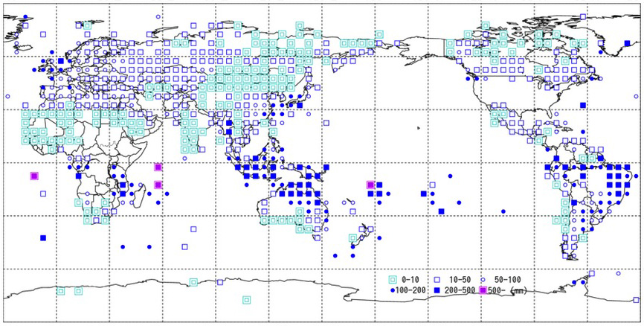The width and height of the screenshot is (644, 326).
Task: Click the magenta marker in the Atlantic Ocean
Action: coord(33,176)
